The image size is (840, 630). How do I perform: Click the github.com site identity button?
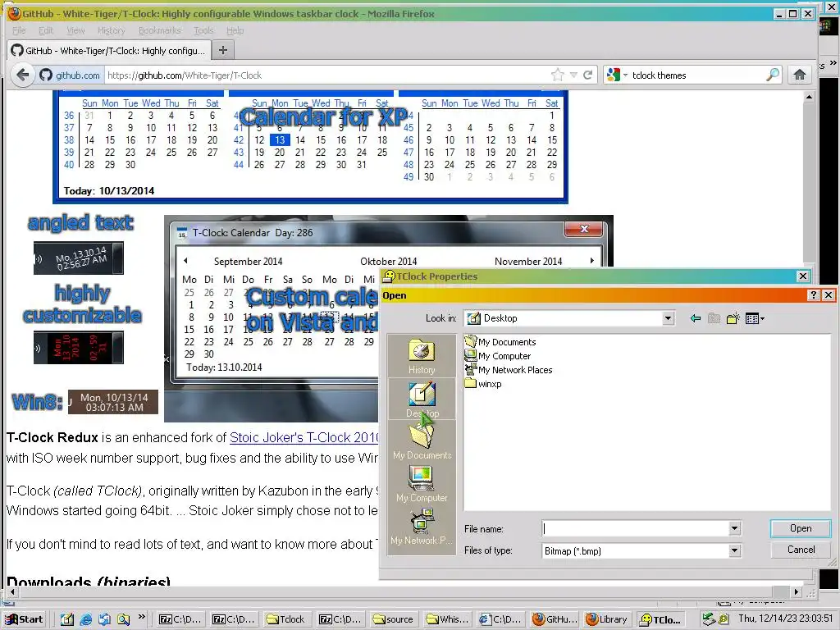tap(70, 75)
